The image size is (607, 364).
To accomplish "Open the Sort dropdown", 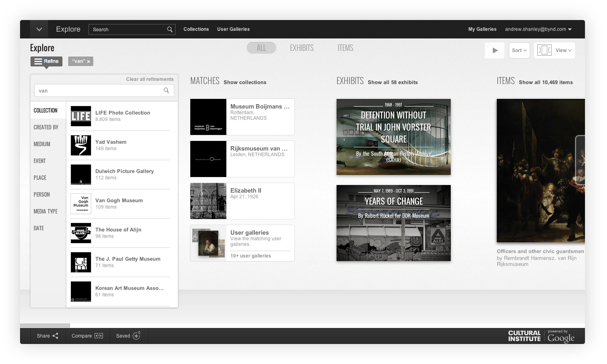I will click(x=519, y=50).
